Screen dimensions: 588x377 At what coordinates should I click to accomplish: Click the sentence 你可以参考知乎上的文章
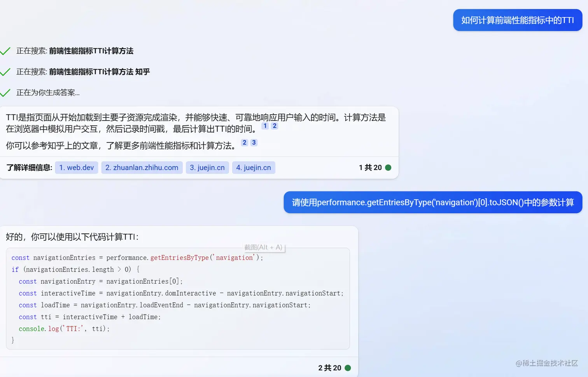[x=121, y=146]
